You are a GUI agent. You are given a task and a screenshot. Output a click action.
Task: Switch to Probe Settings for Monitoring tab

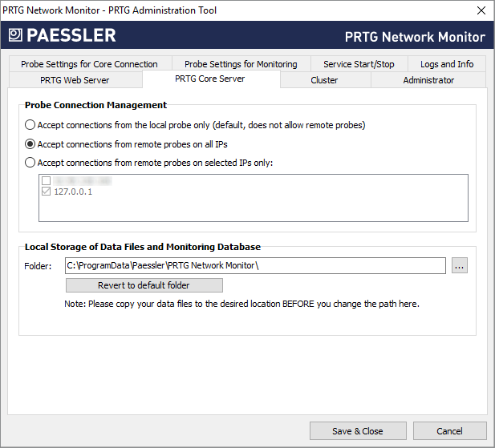[241, 64]
